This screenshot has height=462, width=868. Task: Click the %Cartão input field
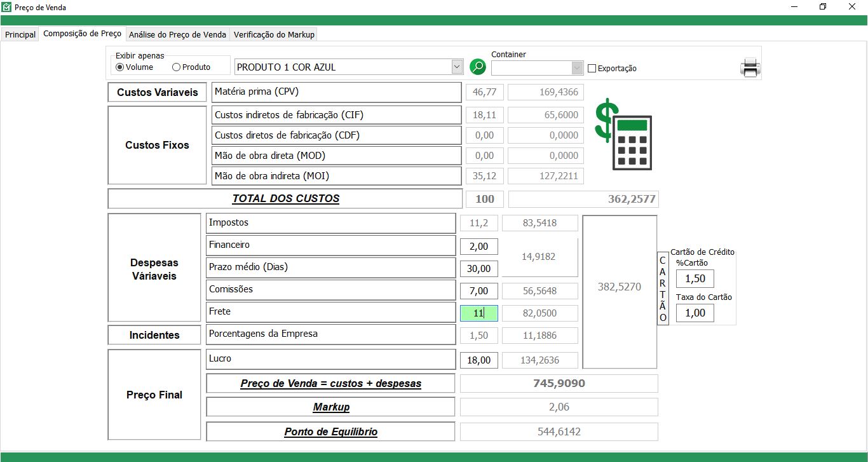[695, 279]
